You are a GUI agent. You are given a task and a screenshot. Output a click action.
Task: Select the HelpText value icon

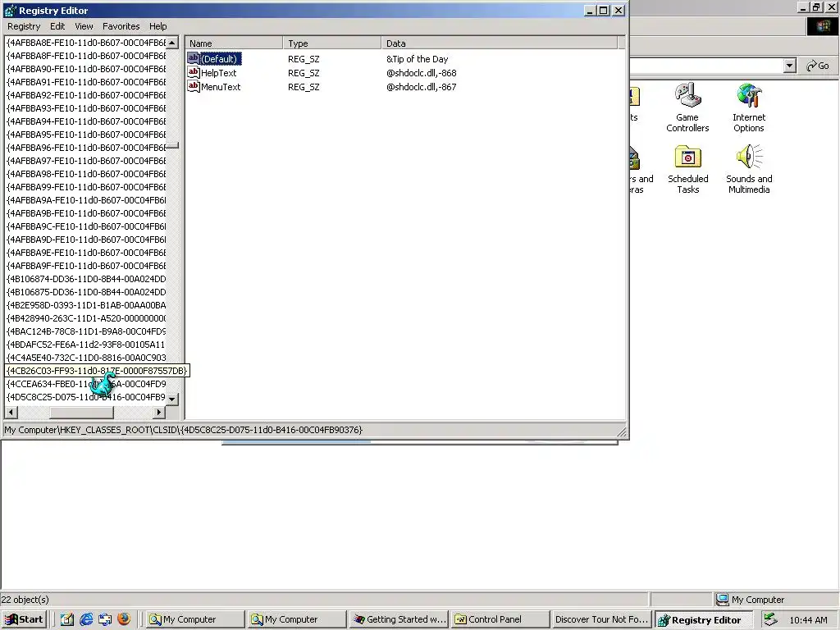[194, 72]
